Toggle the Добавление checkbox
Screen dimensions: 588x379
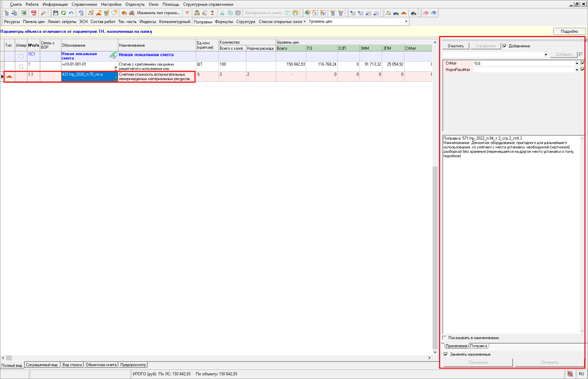point(505,46)
